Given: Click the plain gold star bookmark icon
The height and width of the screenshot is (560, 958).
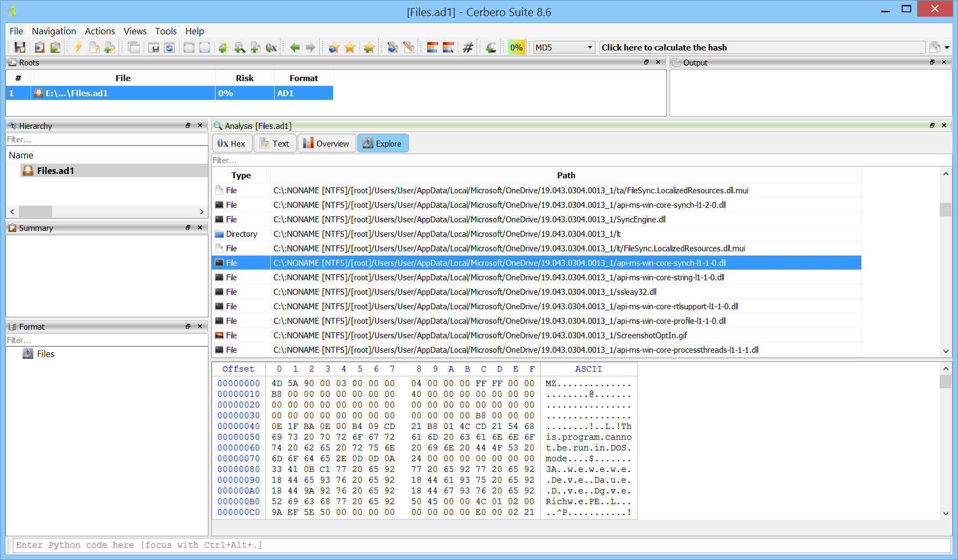Looking at the screenshot, I should [x=350, y=48].
